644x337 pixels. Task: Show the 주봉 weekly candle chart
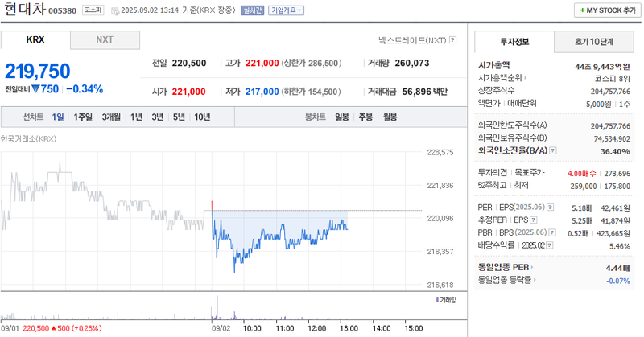pos(365,117)
